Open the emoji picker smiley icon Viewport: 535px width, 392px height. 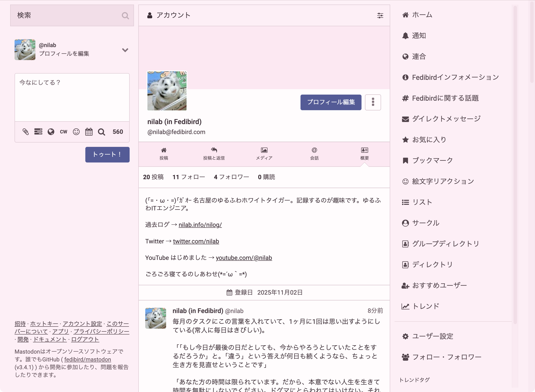point(76,132)
